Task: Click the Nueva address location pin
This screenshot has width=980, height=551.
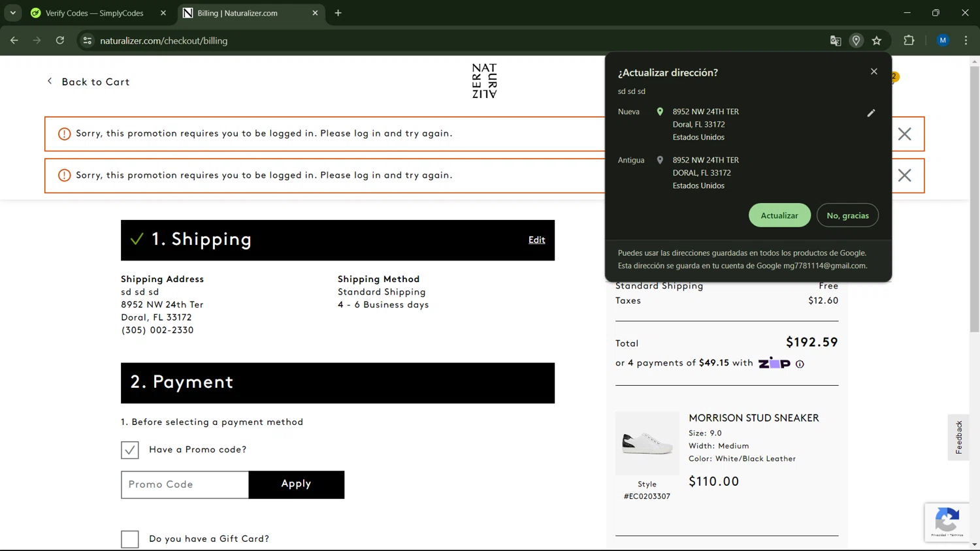Action: click(660, 112)
